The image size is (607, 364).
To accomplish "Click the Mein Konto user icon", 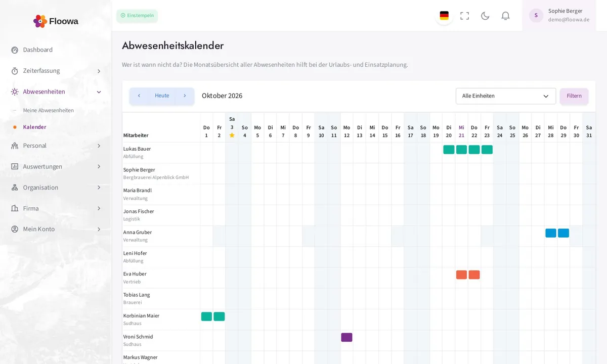I will [x=15, y=229].
